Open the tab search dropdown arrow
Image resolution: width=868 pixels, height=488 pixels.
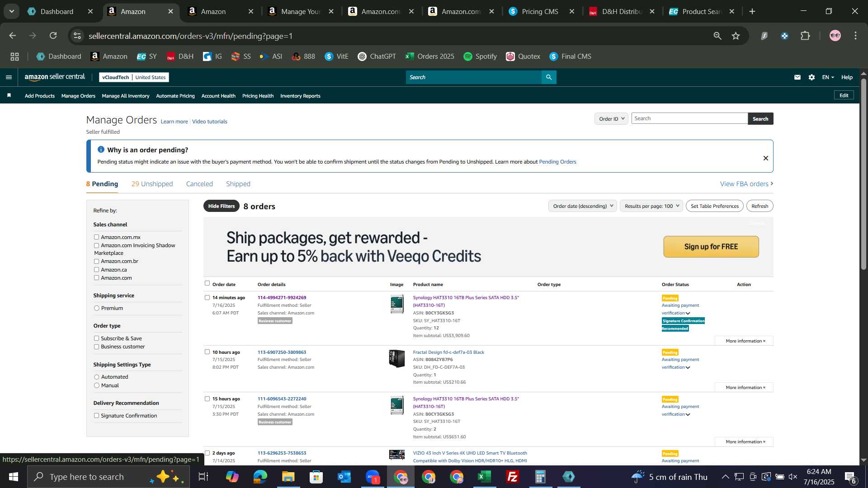pos(11,11)
